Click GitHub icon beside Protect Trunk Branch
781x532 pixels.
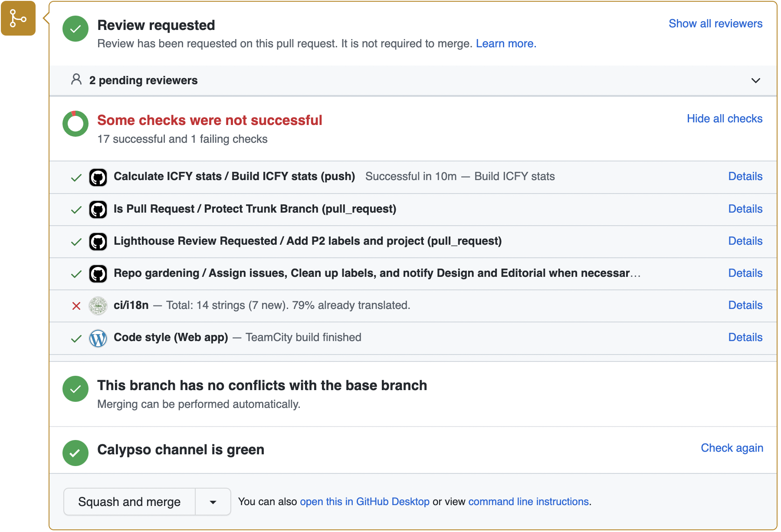[x=98, y=210]
